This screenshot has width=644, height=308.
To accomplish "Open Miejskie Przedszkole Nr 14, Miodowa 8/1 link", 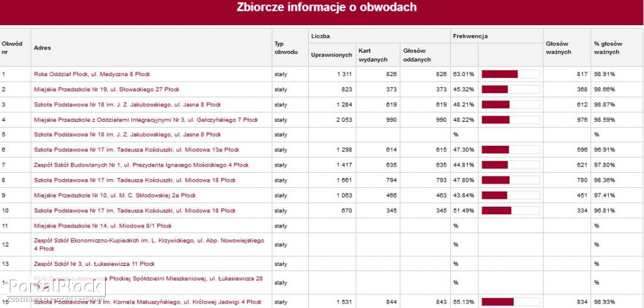I will tap(103, 226).
